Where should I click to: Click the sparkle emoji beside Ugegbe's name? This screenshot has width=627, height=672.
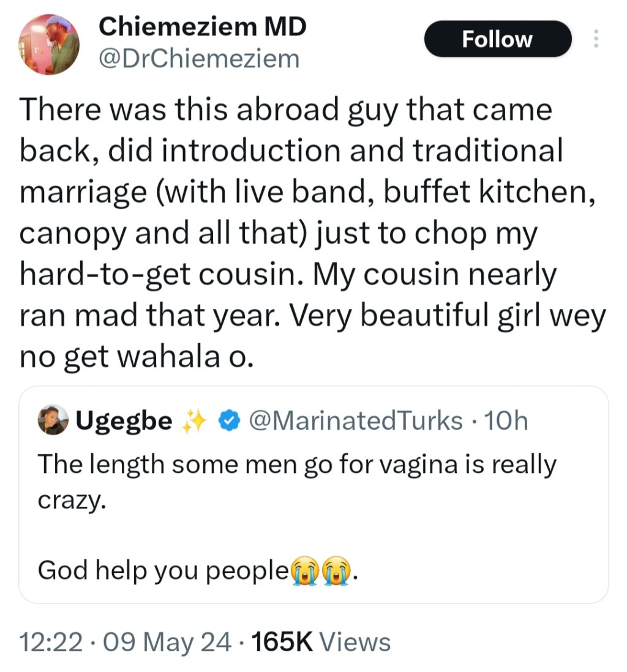click(193, 420)
